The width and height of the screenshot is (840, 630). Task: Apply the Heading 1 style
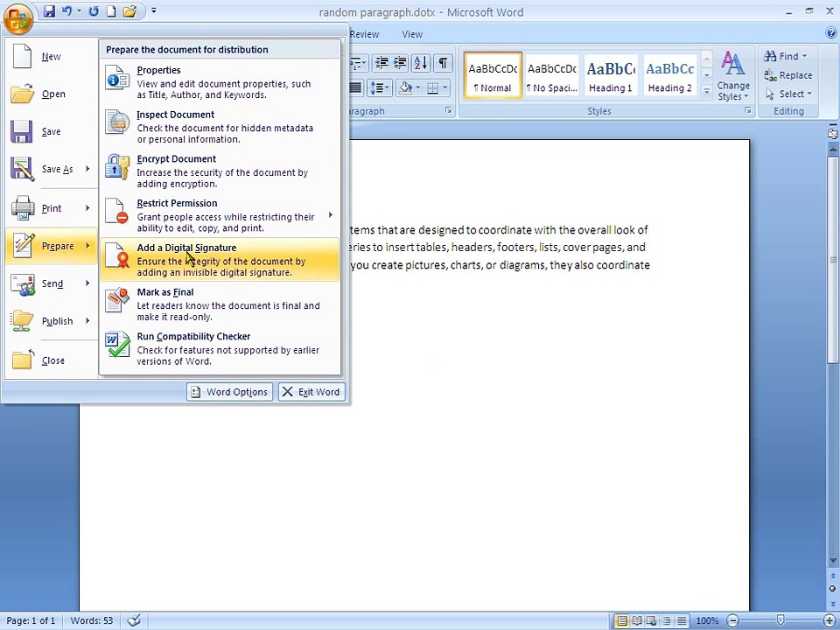click(611, 75)
